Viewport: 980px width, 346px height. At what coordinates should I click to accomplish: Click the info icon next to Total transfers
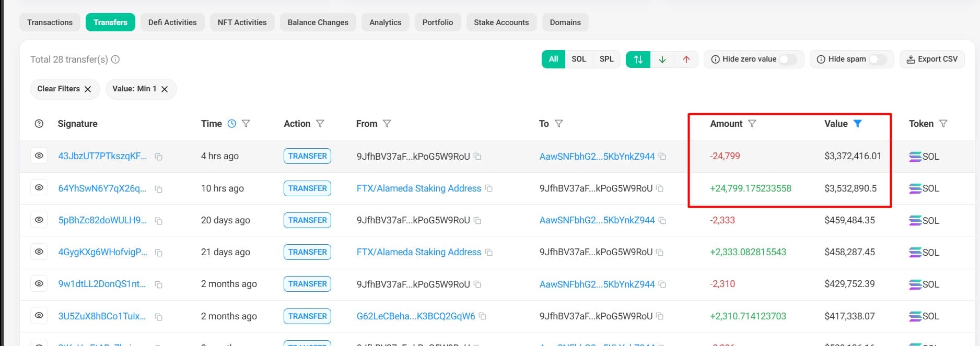(x=115, y=59)
